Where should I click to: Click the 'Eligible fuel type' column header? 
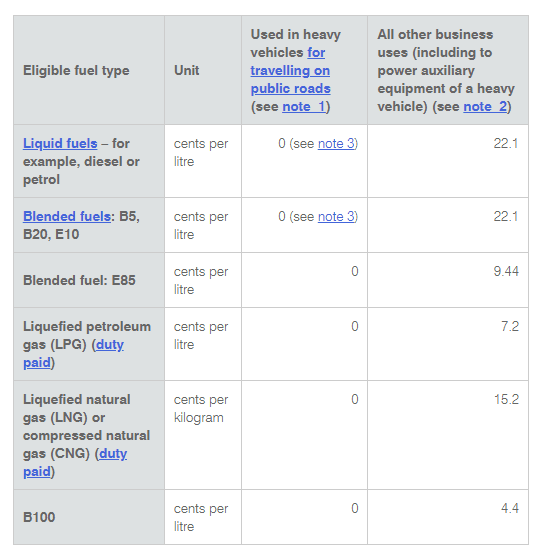(x=76, y=71)
